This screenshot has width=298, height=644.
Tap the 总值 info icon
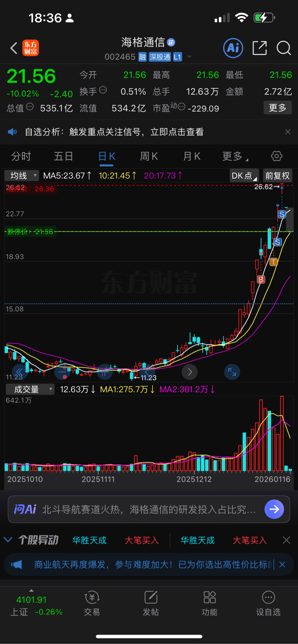point(30,107)
